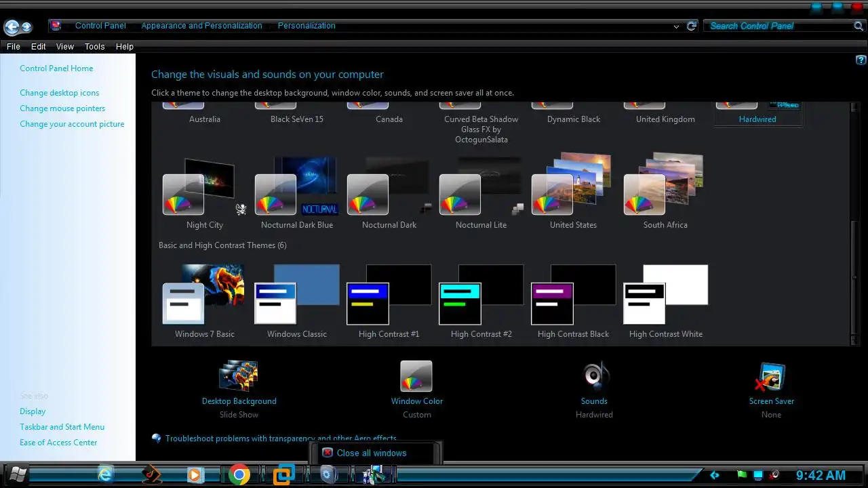The width and height of the screenshot is (868, 488).
Task: Select High Contrast #2 theme
Action: tap(481, 301)
